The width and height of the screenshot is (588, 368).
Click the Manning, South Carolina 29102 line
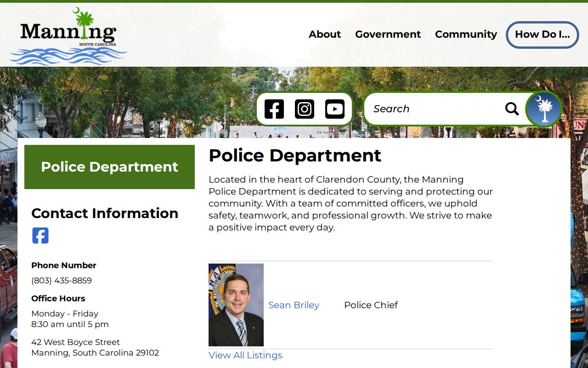[x=95, y=353]
